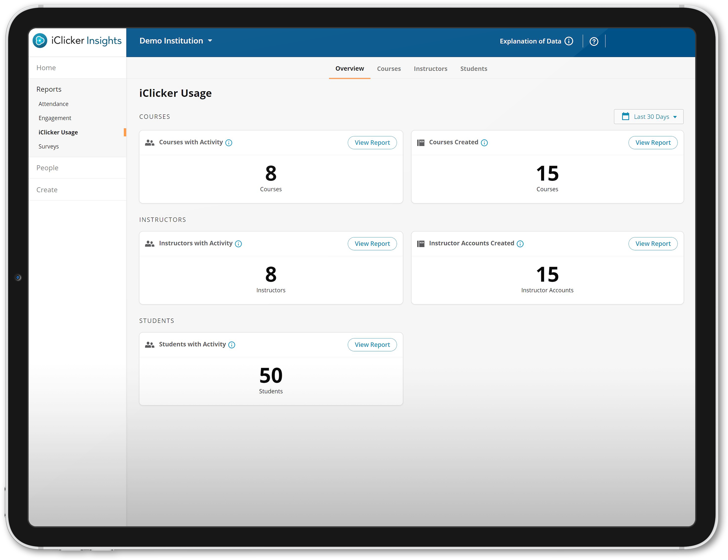Screen dimensions: 728x560
Task: Click View Report for Students with Activity
Action: (372, 344)
